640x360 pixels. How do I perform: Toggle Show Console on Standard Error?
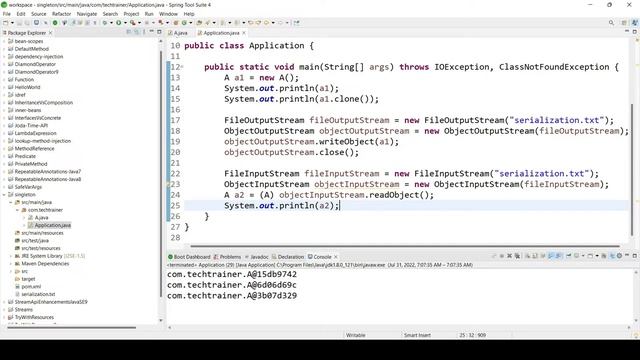tap(558, 256)
